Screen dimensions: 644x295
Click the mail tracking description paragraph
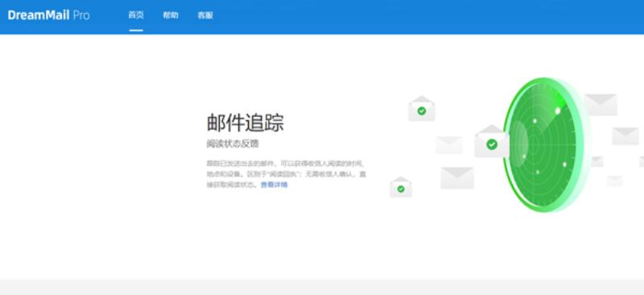pyautogui.click(x=287, y=174)
